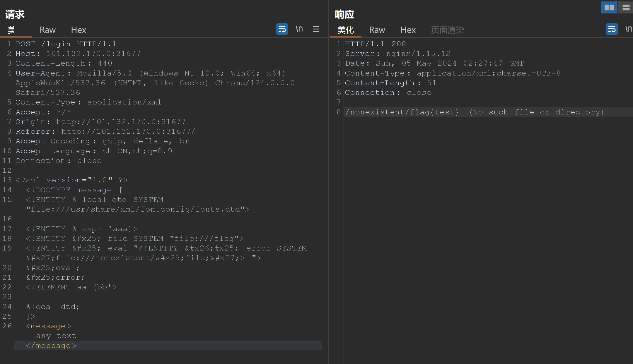Open the request panel hamburger menu
The height and width of the screenshot is (364, 633).
click(x=316, y=29)
